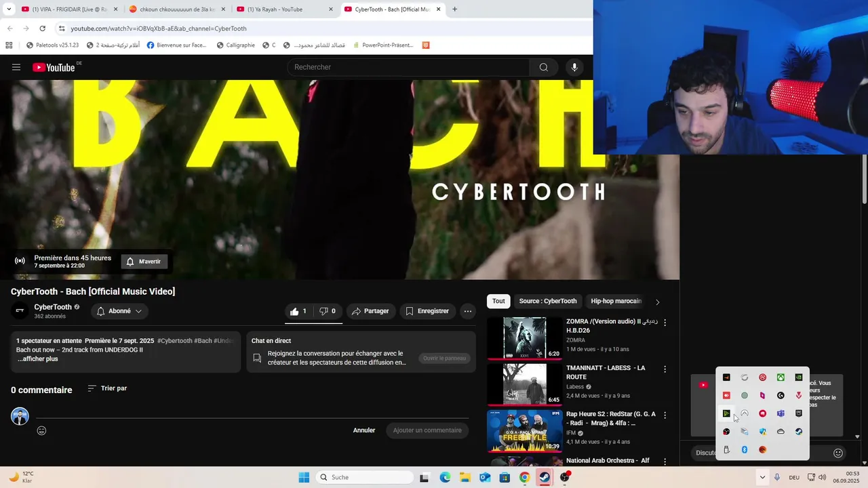
Task: Open the Trier par sort menu
Action: point(107,388)
